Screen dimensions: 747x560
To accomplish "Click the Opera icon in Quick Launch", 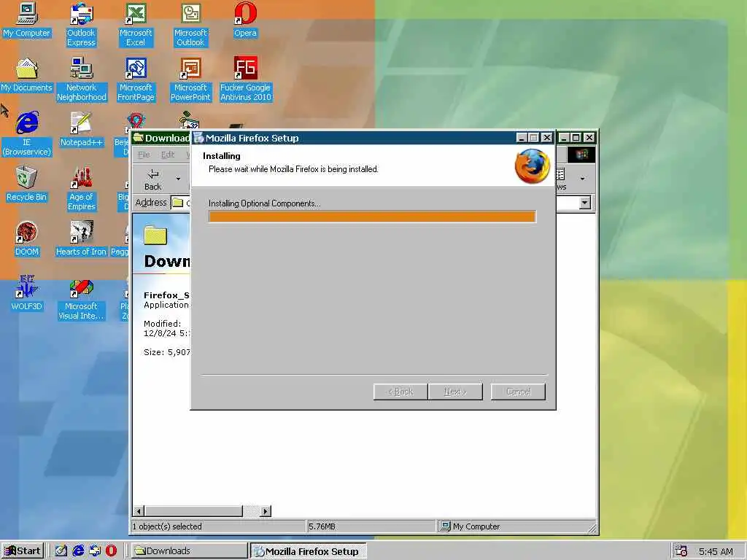I will 111,551.
